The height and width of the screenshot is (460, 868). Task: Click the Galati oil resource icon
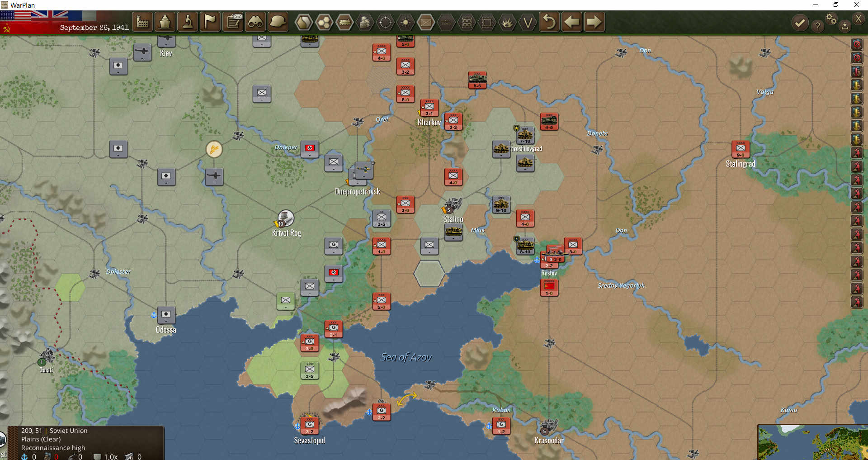click(x=46, y=357)
